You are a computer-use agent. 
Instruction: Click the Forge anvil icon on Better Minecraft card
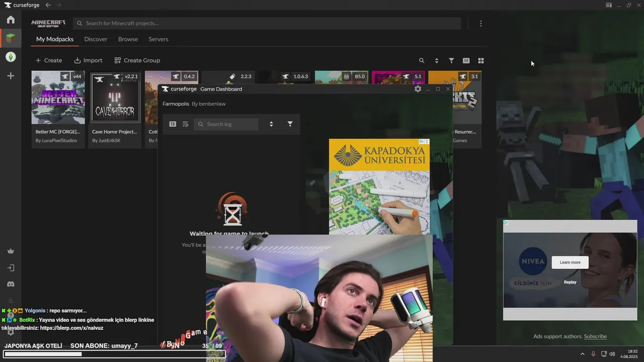pos(65,76)
